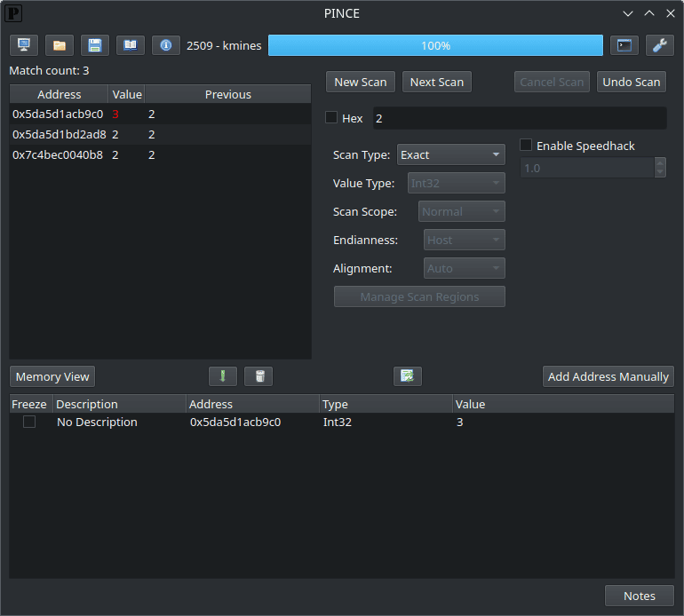Open Memory View
Viewport: 684px width, 616px height.
pyautogui.click(x=52, y=376)
